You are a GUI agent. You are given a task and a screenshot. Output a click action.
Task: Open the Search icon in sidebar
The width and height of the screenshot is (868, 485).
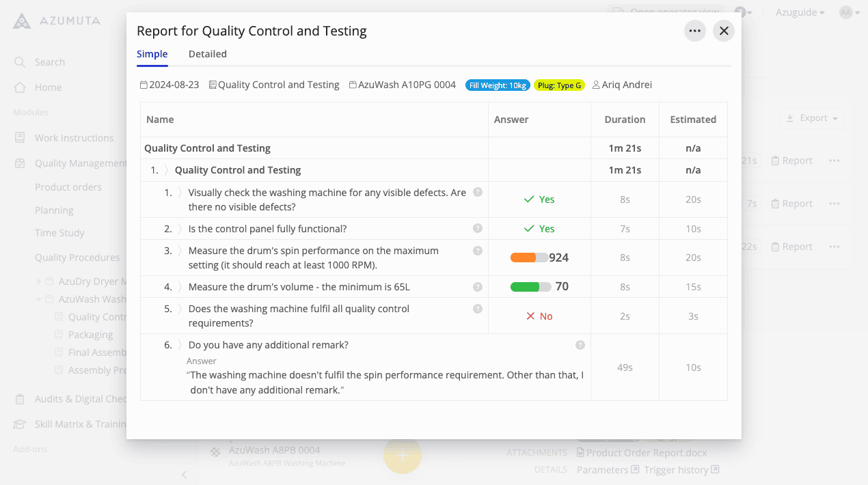[x=20, y=62]
